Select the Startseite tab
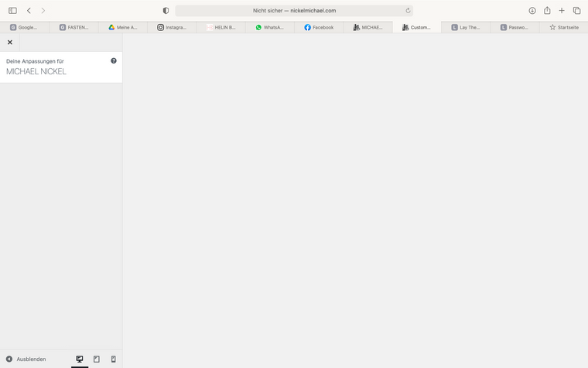Image resolution: width=588 pixels, height=368 pixels. (563, 27)
